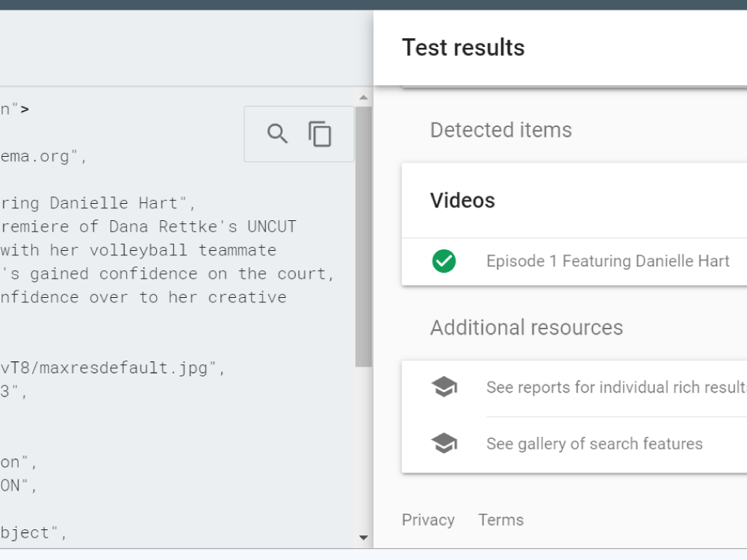The width and height of the screenshot is (747, 560).
Task: Open the Privacy link
Action: 428,520
